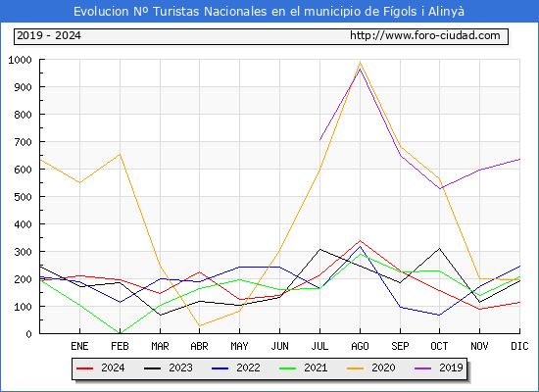Click the 200 value on the y-axis
Image resolution: width=539 pixels, height=392 pixels.
pos(24,279)
